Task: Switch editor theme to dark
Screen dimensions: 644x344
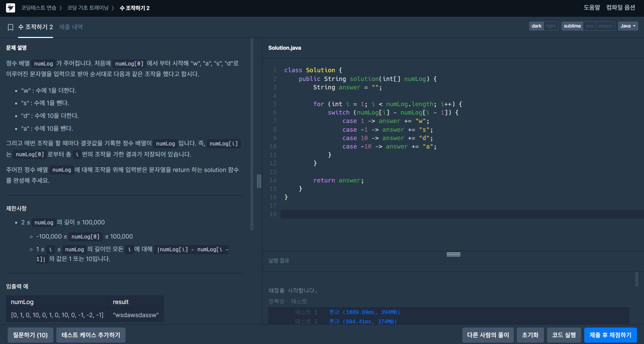Action: point(536,26)
